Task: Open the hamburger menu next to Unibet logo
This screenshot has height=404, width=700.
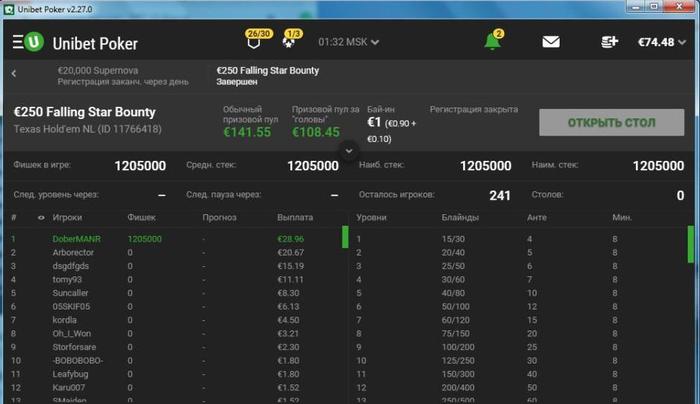Action: 18,42
